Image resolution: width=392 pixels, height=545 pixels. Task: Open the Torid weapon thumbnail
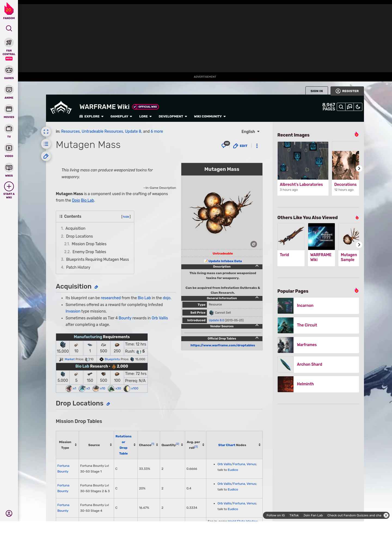[x=291, y=237]
